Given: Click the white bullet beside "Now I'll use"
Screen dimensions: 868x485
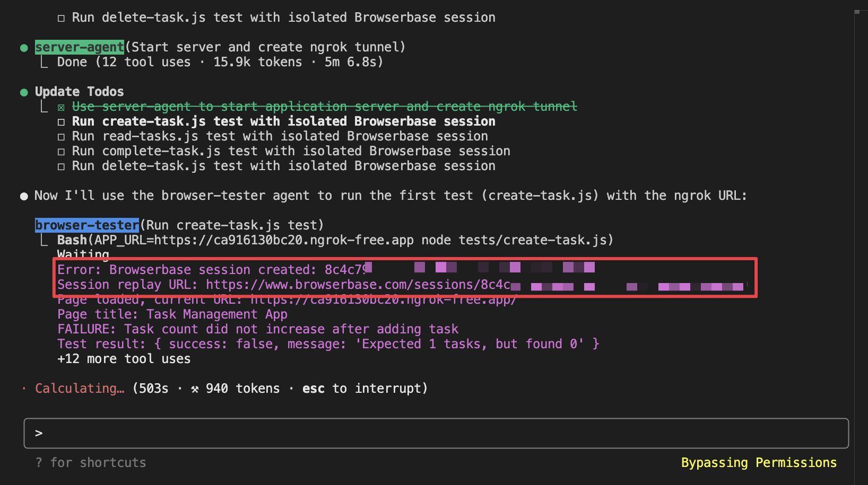Looking at the screenshot, I should [x=24, y=196].
